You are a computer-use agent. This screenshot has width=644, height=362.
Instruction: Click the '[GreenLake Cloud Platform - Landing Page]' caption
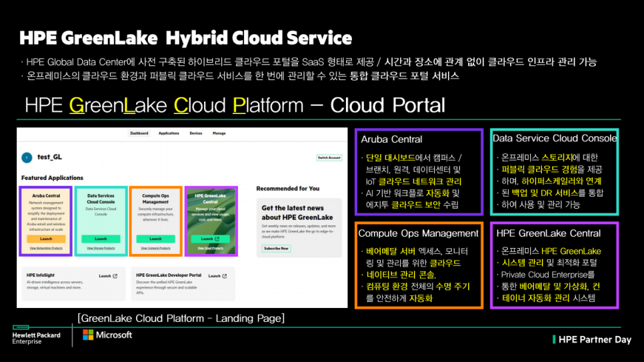pyautogui.click(x=181, y=318)
